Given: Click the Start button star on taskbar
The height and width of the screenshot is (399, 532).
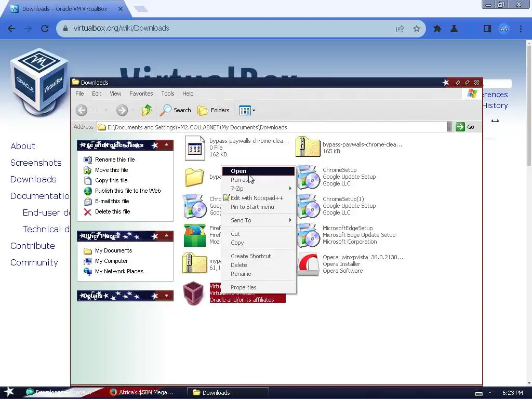Looking at the screenshot, I should (9, 392).
